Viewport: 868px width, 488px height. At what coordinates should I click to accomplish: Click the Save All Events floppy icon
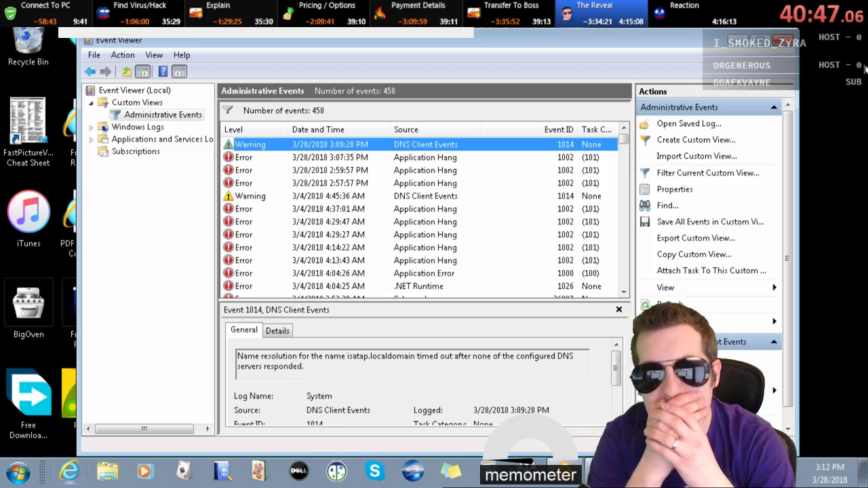point(645,222)
